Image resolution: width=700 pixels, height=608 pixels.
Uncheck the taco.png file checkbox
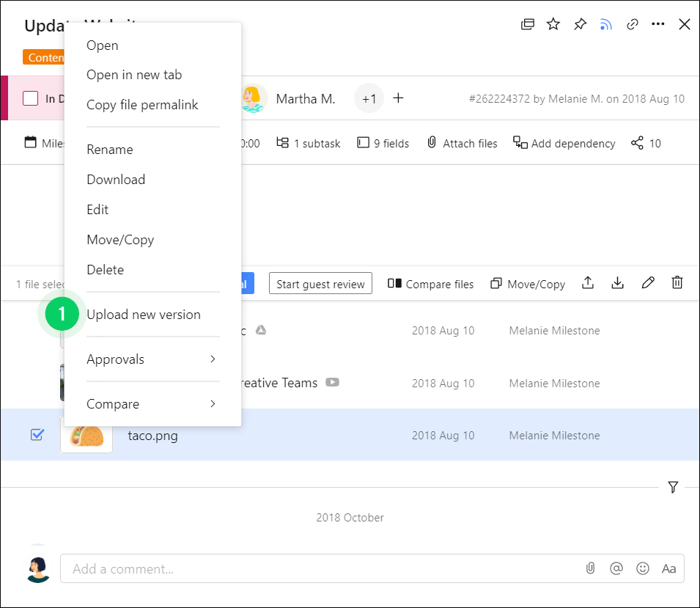pos(37,435)
